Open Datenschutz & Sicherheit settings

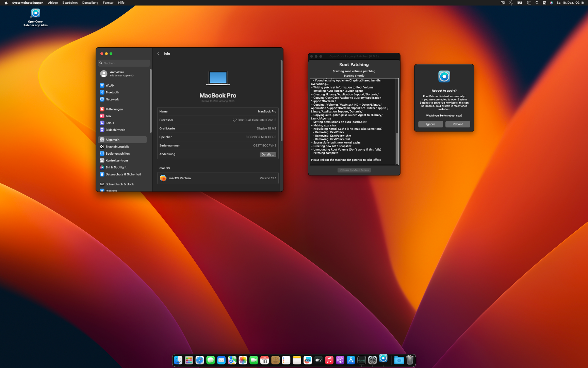pos(123,174)
